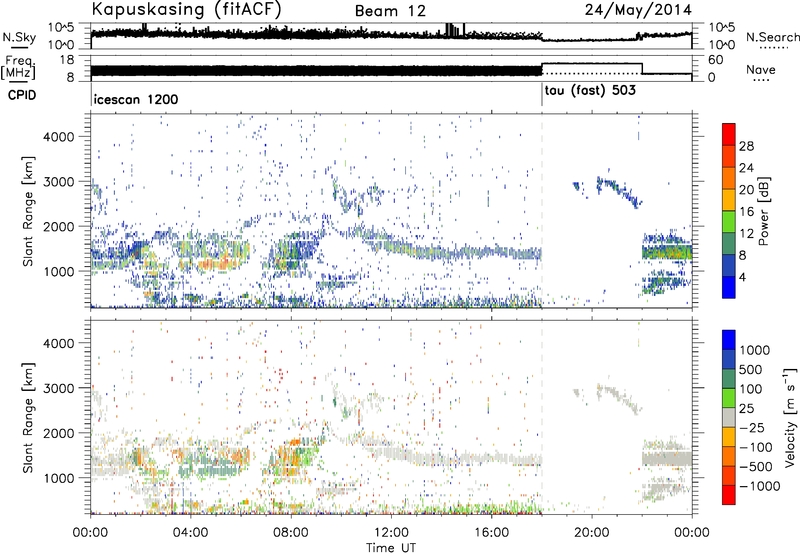Click the '16' power colorbar tick value
800x554 pixels.
pyautogui.click(x=746, y=212)
